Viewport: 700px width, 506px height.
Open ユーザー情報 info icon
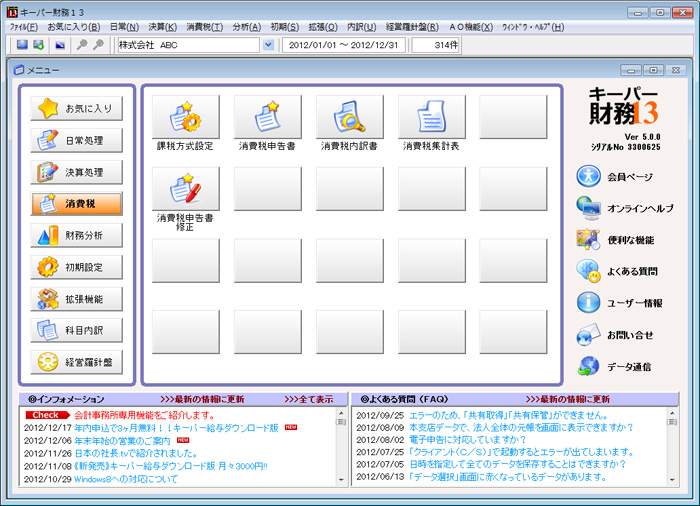(x=588, y=302)
